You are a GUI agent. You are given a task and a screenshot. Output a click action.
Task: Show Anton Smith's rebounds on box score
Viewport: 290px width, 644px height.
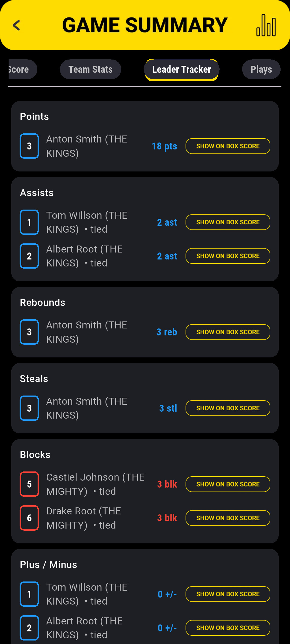coord(228,332)
